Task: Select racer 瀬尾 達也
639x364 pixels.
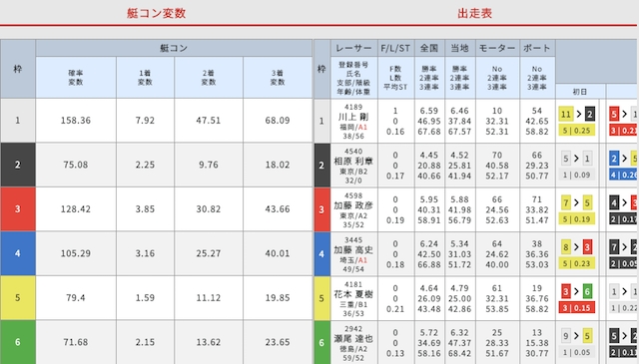Action: (x=353, y=339)
